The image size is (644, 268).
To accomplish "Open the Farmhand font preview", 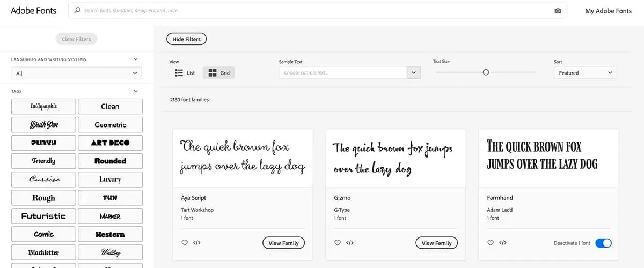I will pos(548,158).
